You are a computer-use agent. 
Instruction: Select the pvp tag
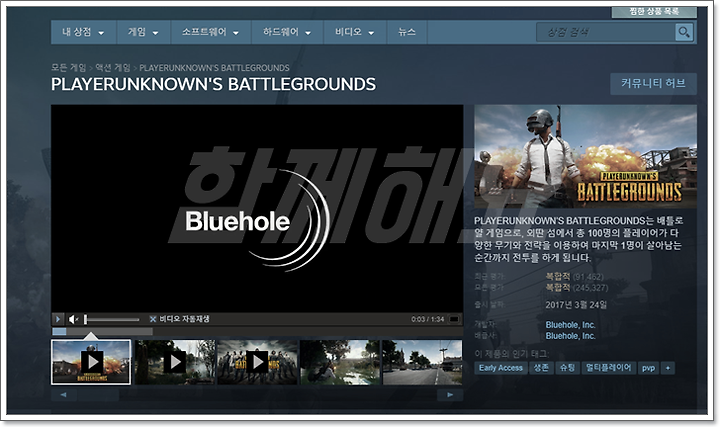pyautogui.click(x=648, y=368)
